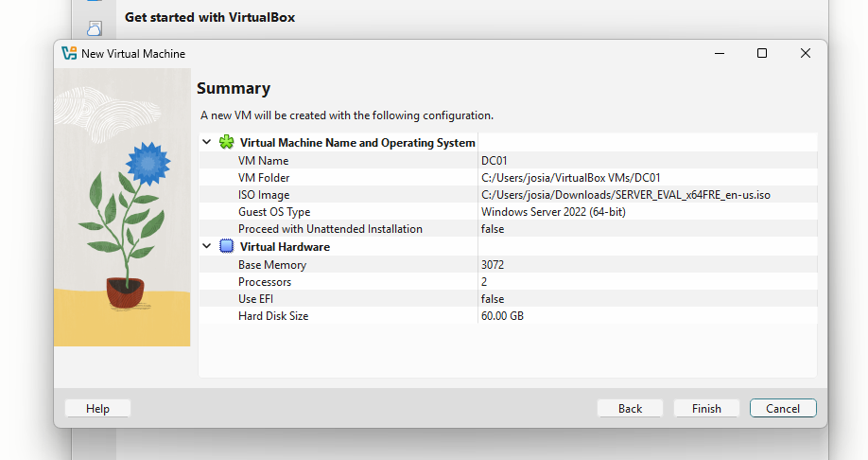Viewport: 868px width, 460px height.
Task: Click the false value for Unattended Installation
Action: click(x=493, y=229)
